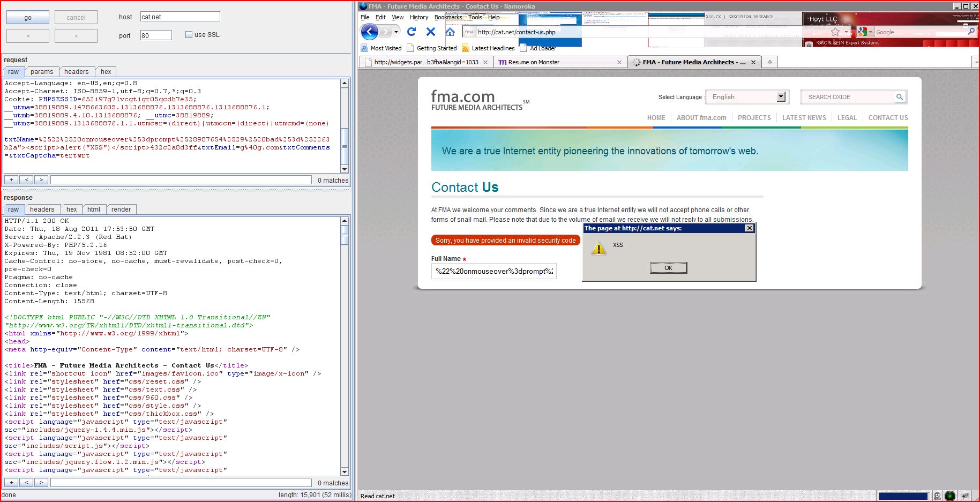Open the search engine selector dropdown arrow
The image size is (980, 502).
pyautogui.click(x=871, y=32)
